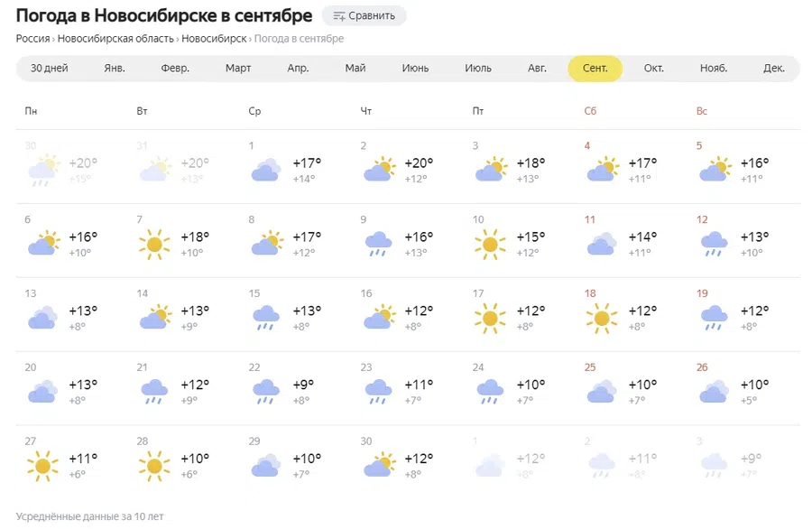Click the compare icon beside Сравнить
812x529 pixels.
pos(339,16)
